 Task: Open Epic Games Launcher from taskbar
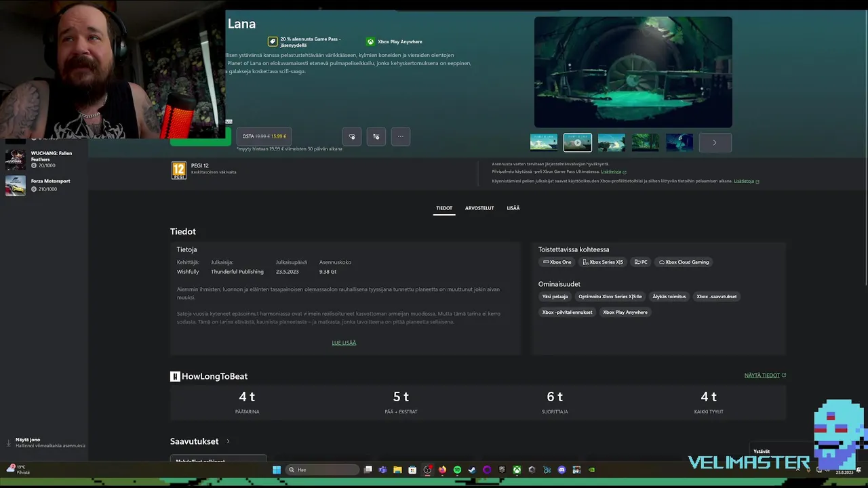tap(502, 470)
